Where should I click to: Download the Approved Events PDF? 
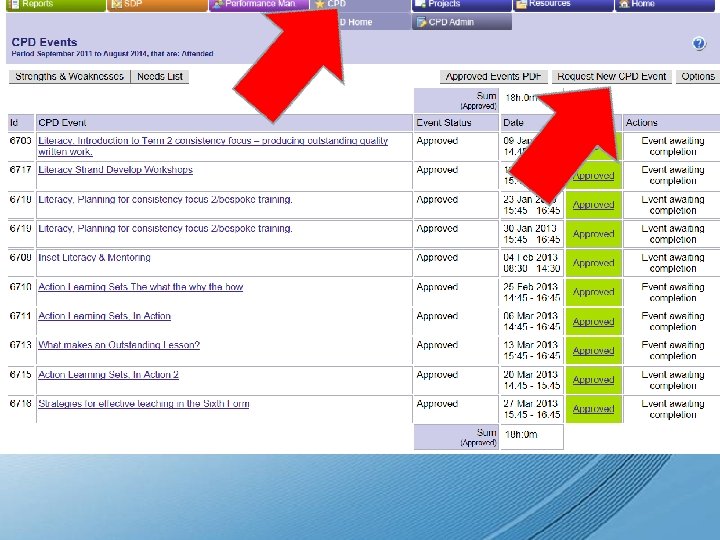pos(494,76)
